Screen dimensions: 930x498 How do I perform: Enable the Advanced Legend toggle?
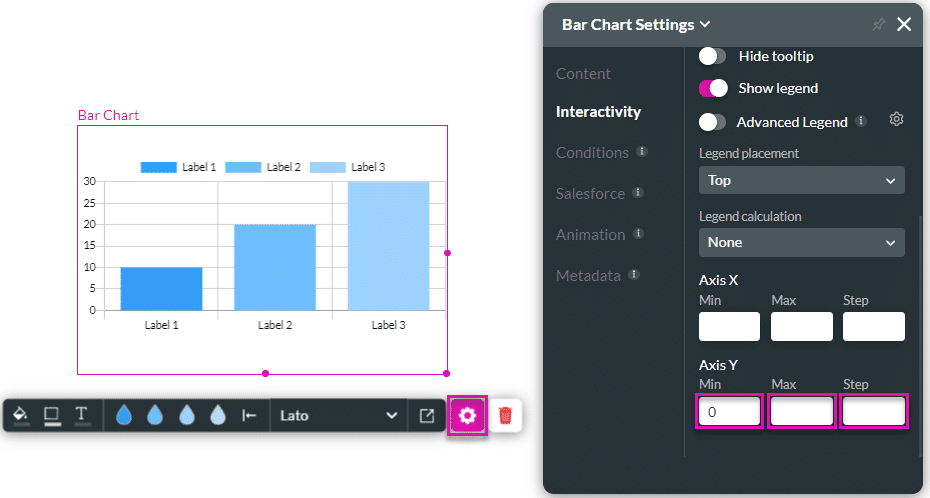712,122
